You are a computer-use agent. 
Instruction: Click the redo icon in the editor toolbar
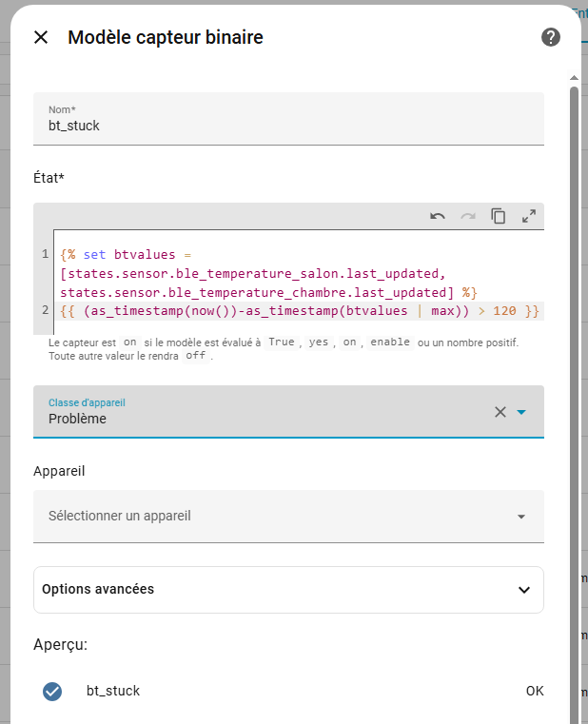[468, 216]
